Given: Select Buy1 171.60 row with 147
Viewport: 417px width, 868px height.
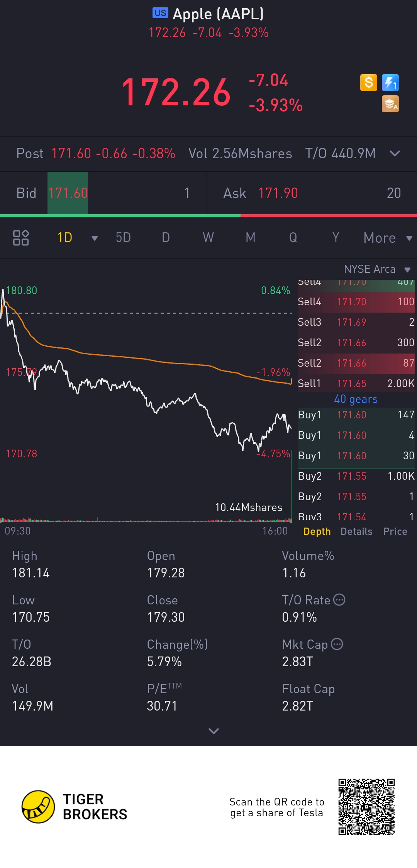Looking at the screenshot, I should tap(356, 415).
